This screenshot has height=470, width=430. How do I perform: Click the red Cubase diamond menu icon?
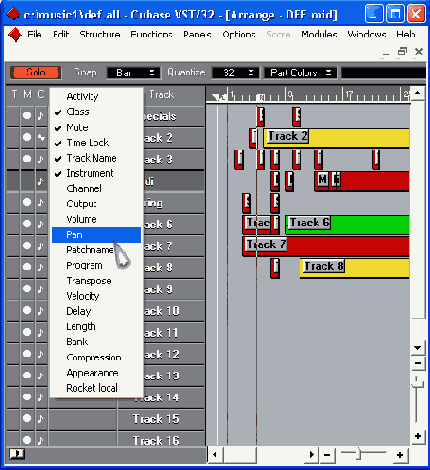(x=14, y=35)
